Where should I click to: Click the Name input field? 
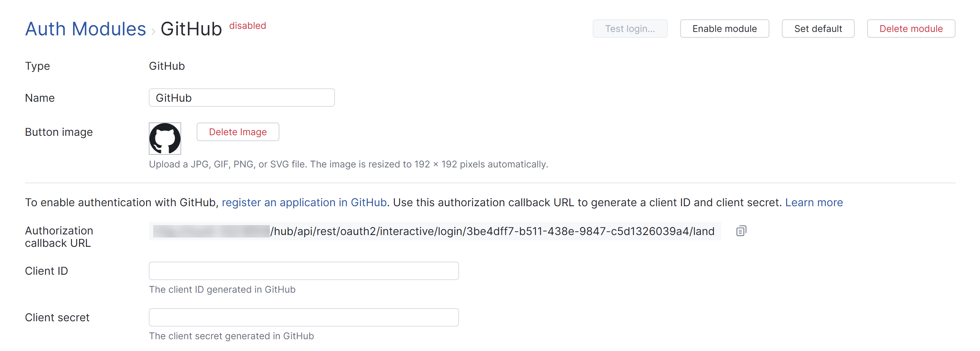[x=242, y=98]
